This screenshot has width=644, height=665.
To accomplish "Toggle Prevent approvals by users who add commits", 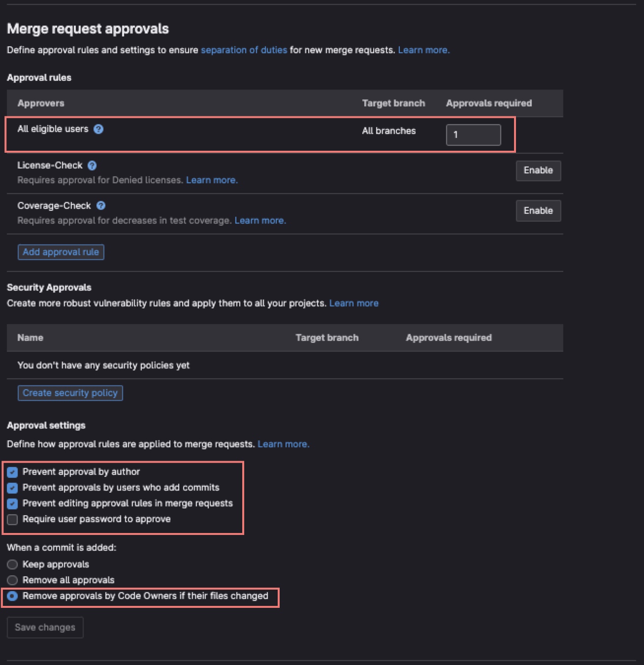I will (12, 488).
